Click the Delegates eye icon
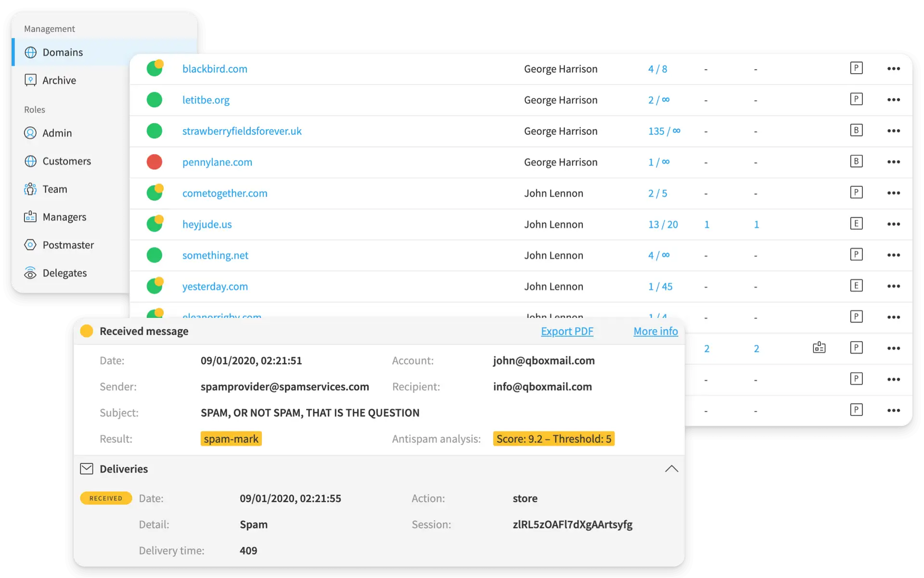 (30, 273)
